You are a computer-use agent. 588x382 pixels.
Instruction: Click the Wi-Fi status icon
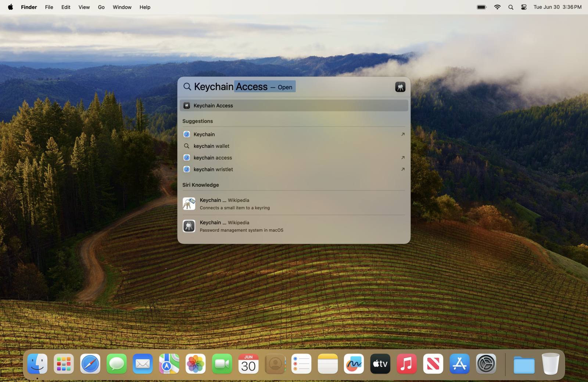coord(497,7)
